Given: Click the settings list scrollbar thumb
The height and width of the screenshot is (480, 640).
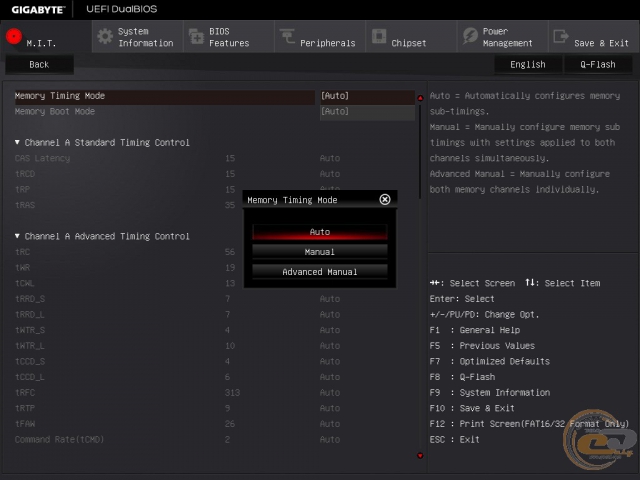Looking at the screenshot, I should click(x=420, y=151).
